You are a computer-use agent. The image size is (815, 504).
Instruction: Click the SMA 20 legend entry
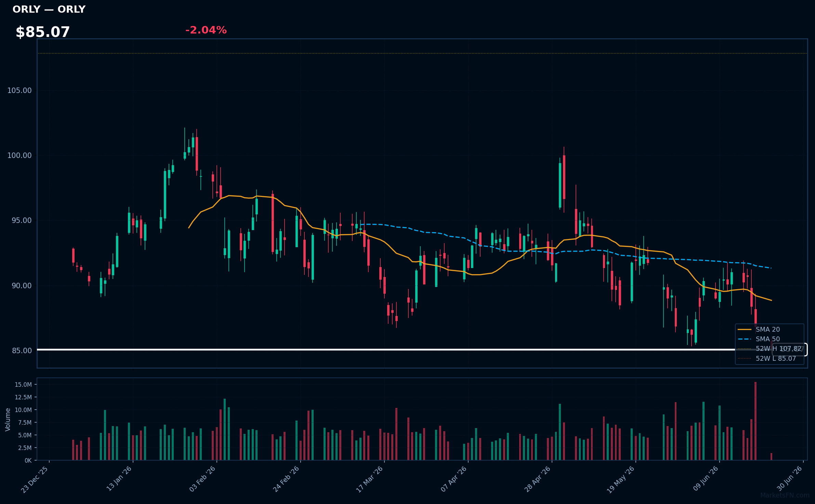(x=759, y=329)
